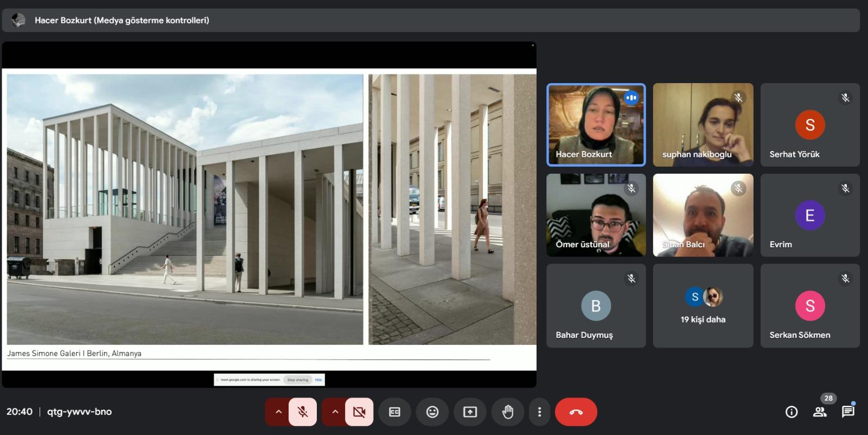Click the 19 kişi daha tile
Viewport: 868px width, 435px height.
click(703, 306)
